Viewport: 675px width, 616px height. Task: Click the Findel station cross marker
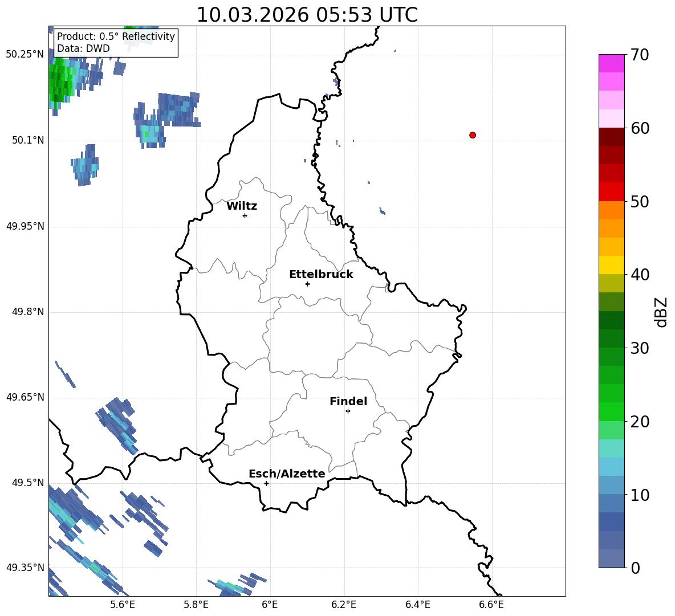pyautogui.click(x=348, y=411)
